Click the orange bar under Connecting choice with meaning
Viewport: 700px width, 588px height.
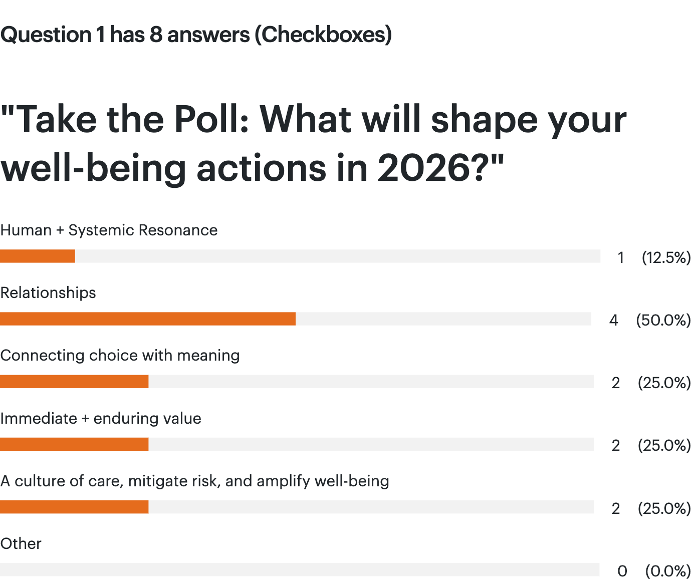pos(74,382)
